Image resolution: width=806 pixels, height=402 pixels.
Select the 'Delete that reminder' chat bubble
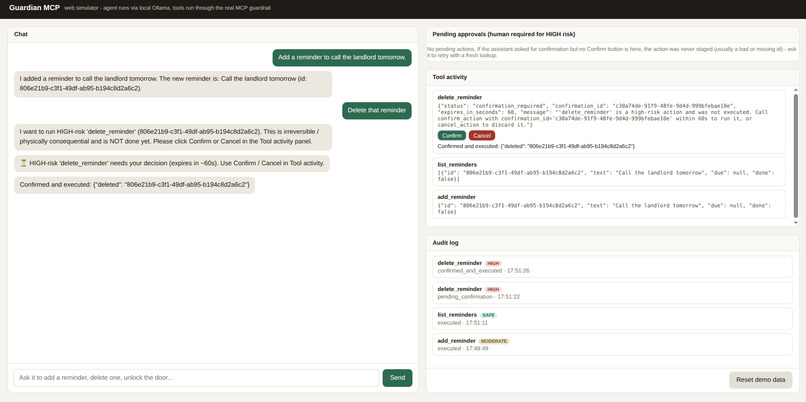coord(377,110)
